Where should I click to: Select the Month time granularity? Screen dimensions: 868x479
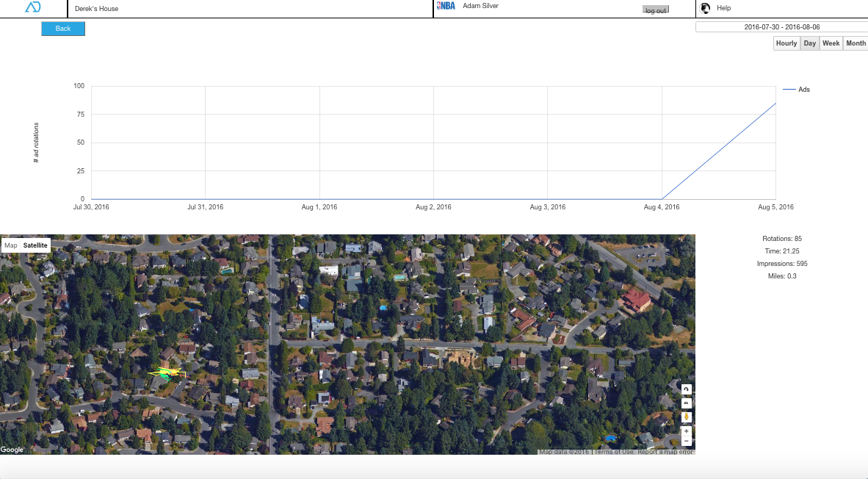coord(856,43)
